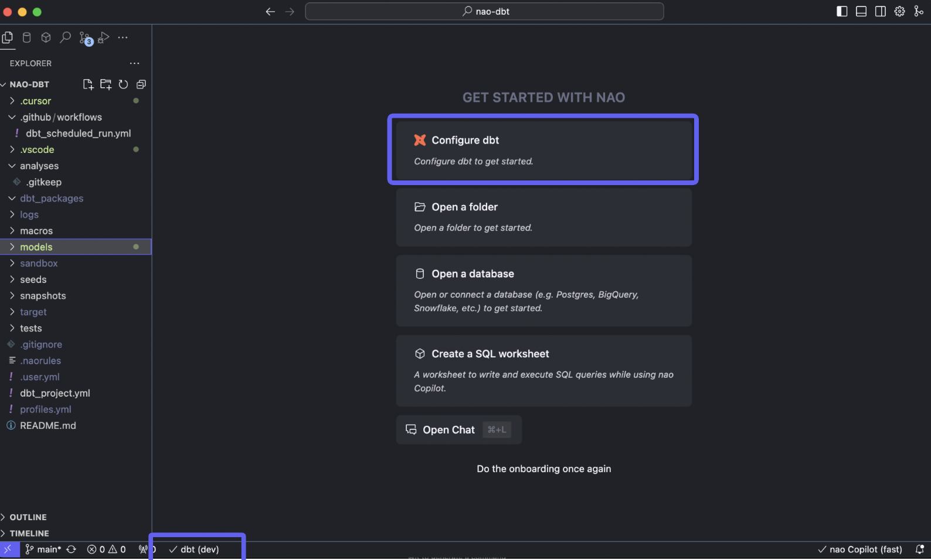931x560 pixels.
Task: Open the cube worksheet view icon
Action: pos(46,37)
